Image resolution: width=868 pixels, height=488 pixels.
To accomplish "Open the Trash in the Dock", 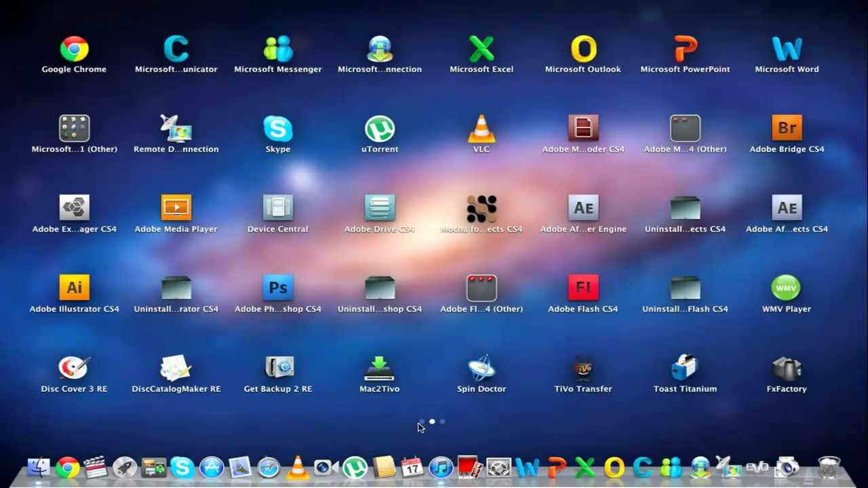I will point(829,468).
